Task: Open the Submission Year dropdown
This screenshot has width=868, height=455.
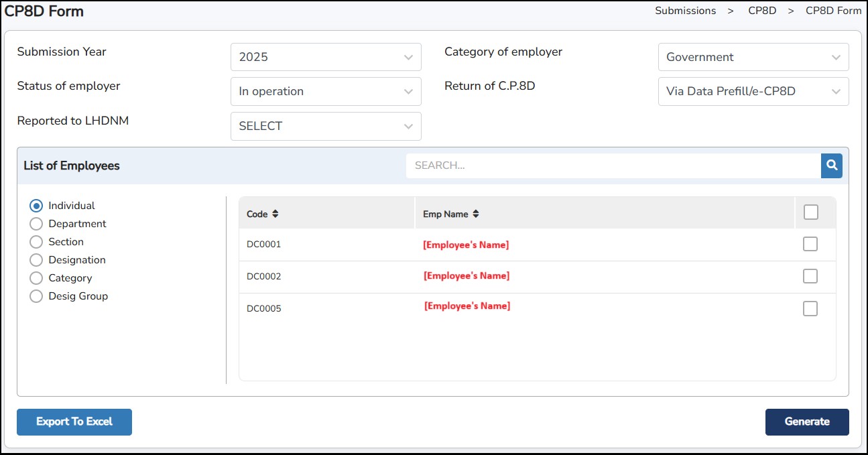Action: (326, 57)
